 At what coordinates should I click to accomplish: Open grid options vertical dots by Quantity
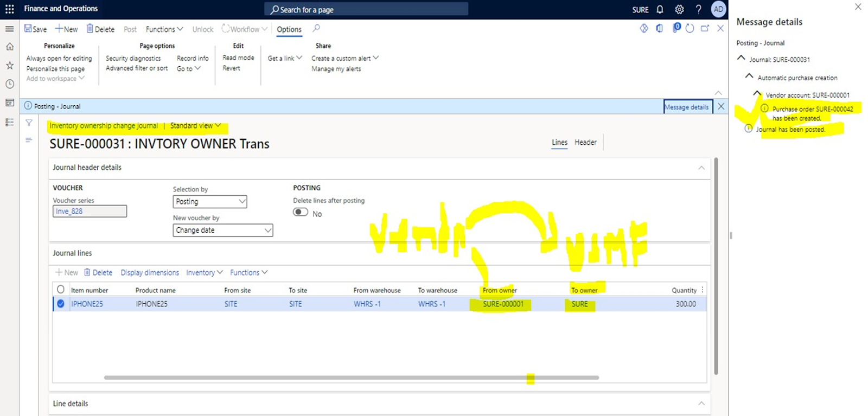click(703, 290)
